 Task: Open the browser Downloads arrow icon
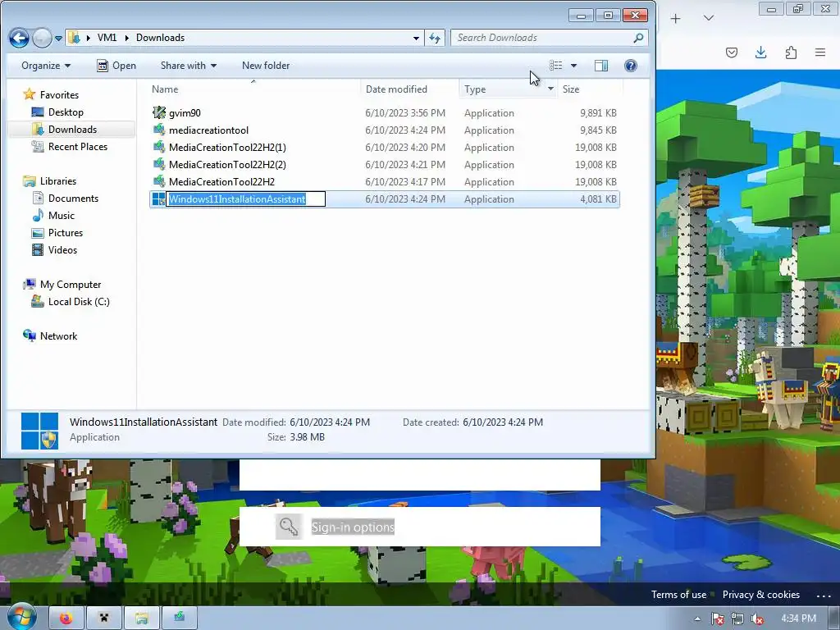point(760,52)
